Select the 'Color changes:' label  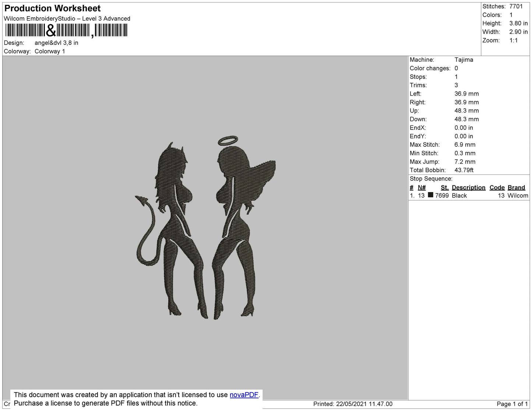[430, 68]
